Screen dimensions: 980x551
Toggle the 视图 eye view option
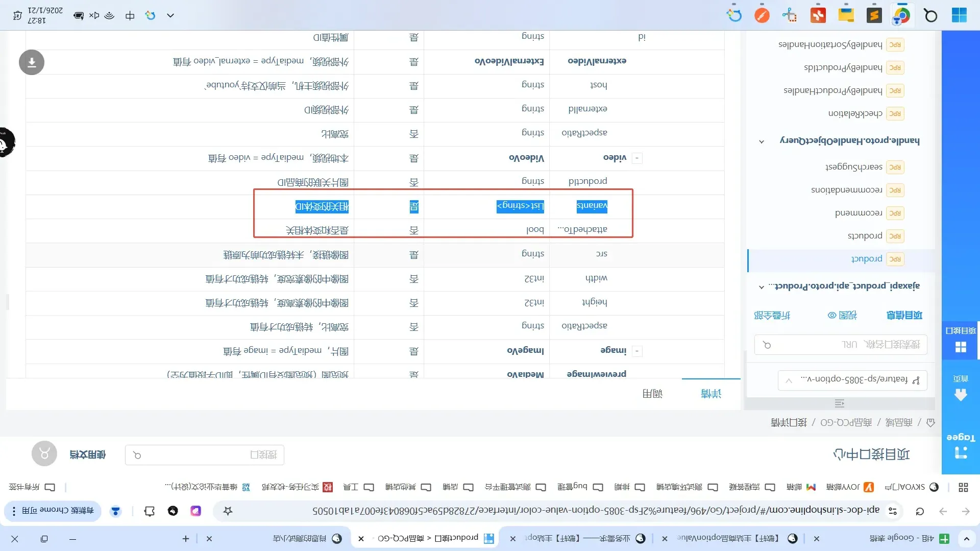pyautogui.click(x=842, y=315)
